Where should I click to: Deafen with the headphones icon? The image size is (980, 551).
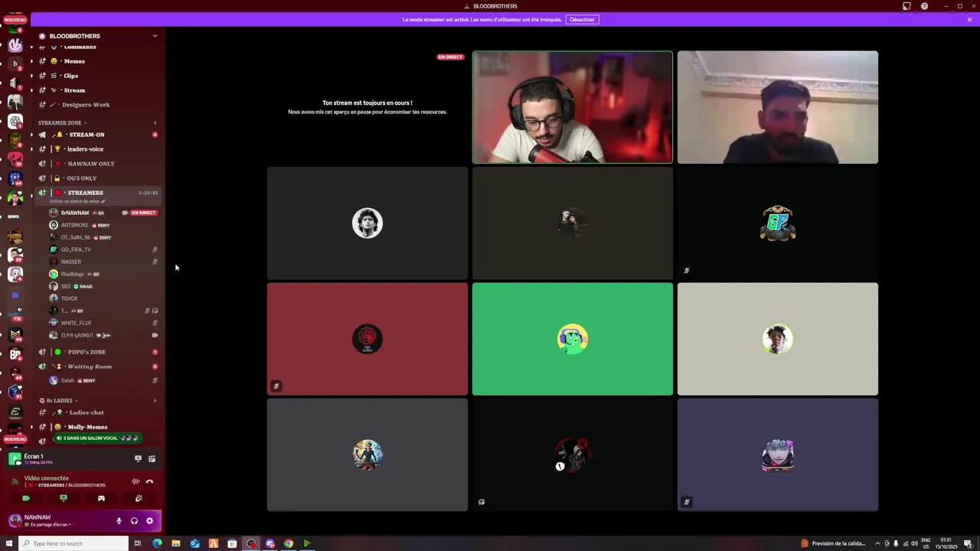point(134,520)
